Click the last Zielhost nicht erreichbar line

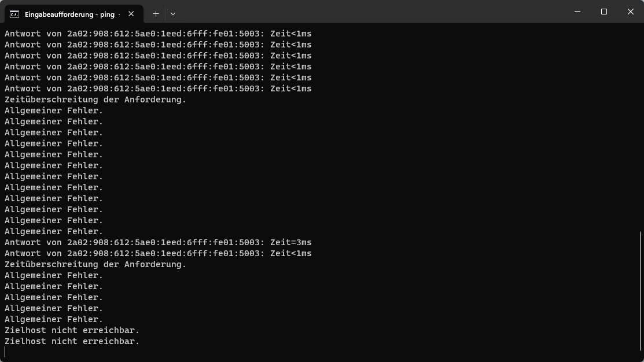[x=72, y=342]
